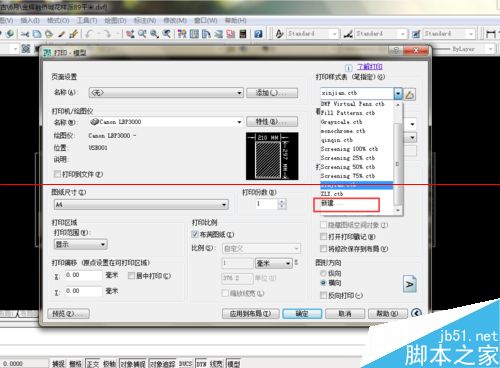The width and height of the screenshot is (500, 368).
Task: Click the info icon beside the print help link
Action: (348, 68)
